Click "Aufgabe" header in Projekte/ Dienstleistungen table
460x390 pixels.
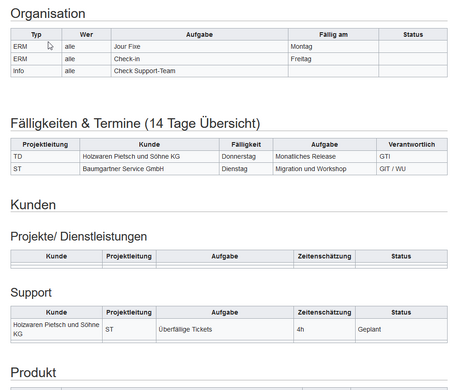(225, 256)
